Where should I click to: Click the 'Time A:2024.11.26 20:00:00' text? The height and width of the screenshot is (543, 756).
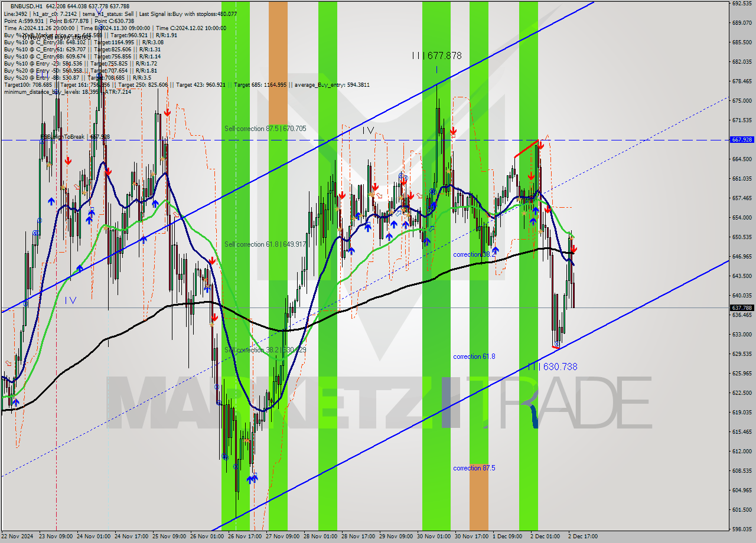coord(39,28)
